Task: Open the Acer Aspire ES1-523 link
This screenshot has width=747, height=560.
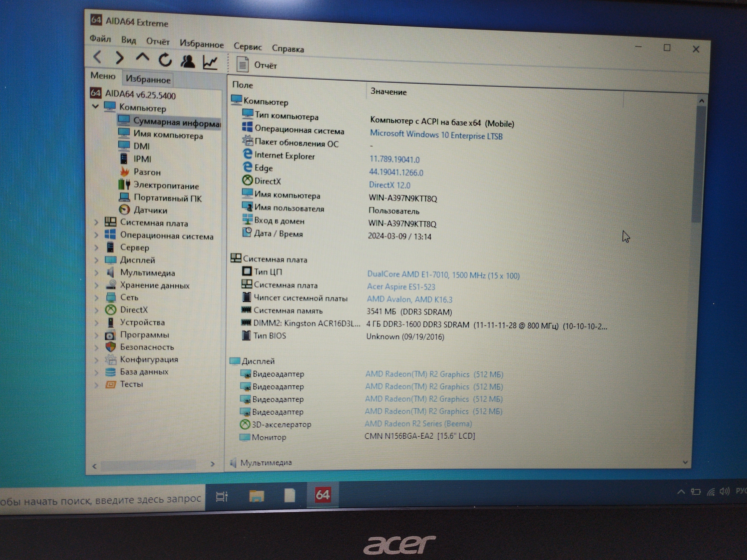Action: point(401,287)
